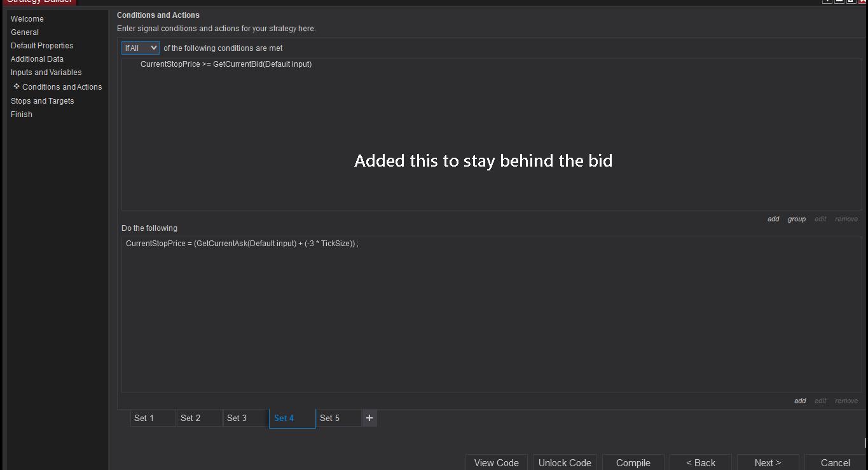Select the CurrentStopPrice = GetCurrentAsk action row

242,244
